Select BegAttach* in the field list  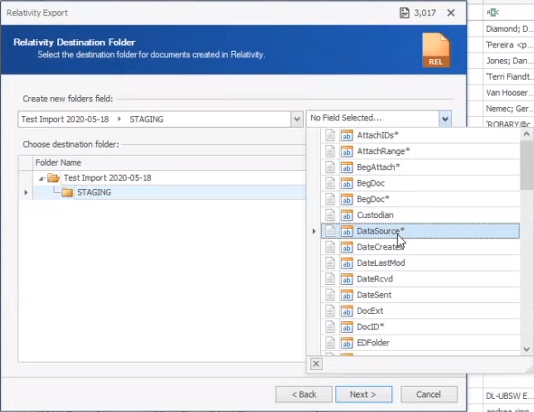coord(420,167)
